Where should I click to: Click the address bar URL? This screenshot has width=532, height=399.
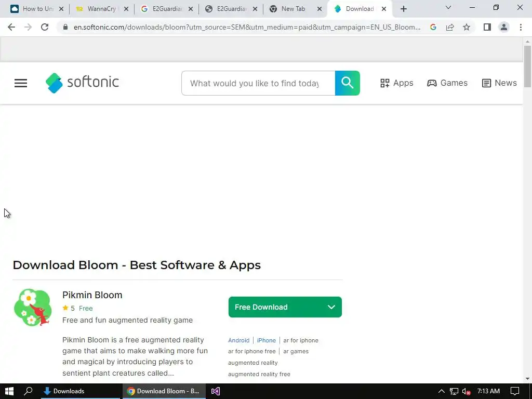click(x=247, y=27)
